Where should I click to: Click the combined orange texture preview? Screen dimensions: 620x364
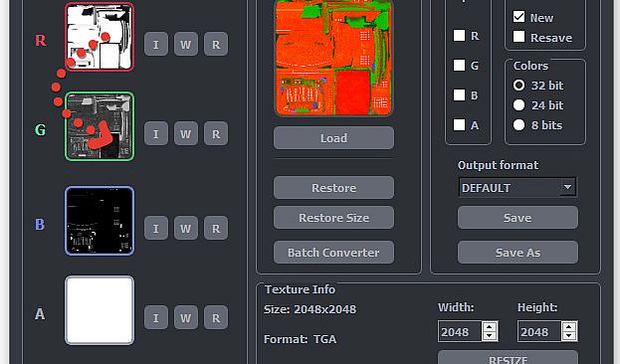[333, 58]
